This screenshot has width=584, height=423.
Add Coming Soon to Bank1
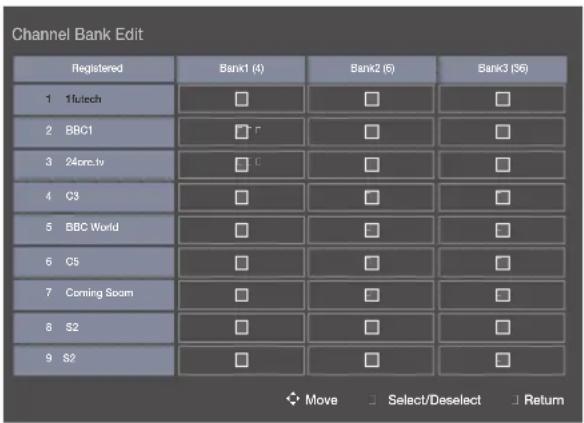pos(242,295)
